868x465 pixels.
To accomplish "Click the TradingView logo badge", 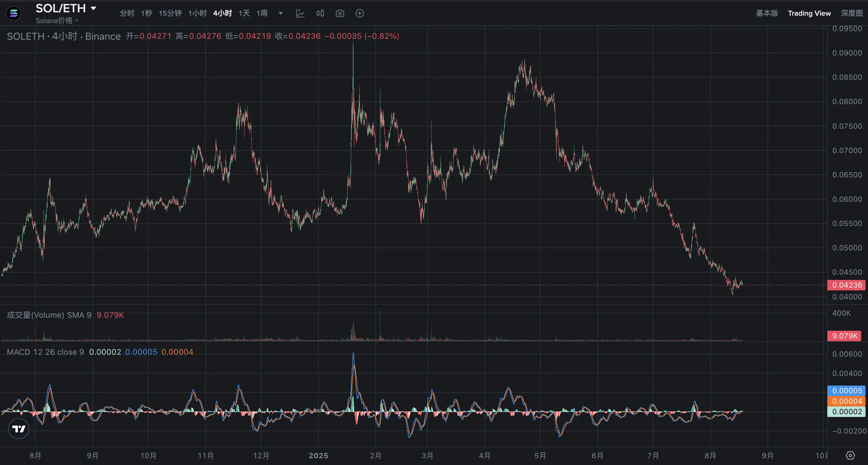I will click(19, 429).
